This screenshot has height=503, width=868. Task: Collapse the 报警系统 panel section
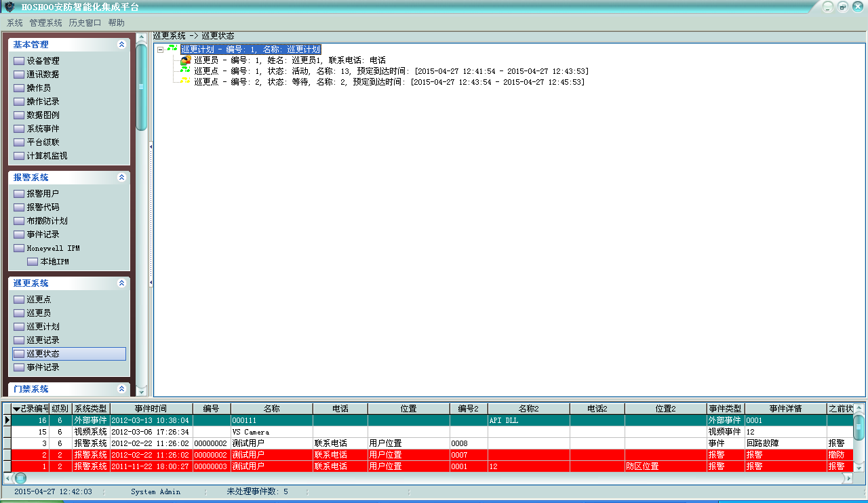pos(121,178)
